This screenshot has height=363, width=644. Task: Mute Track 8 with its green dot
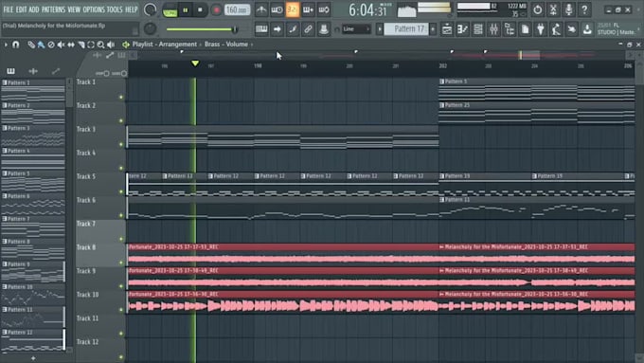(x=121, y=263)
